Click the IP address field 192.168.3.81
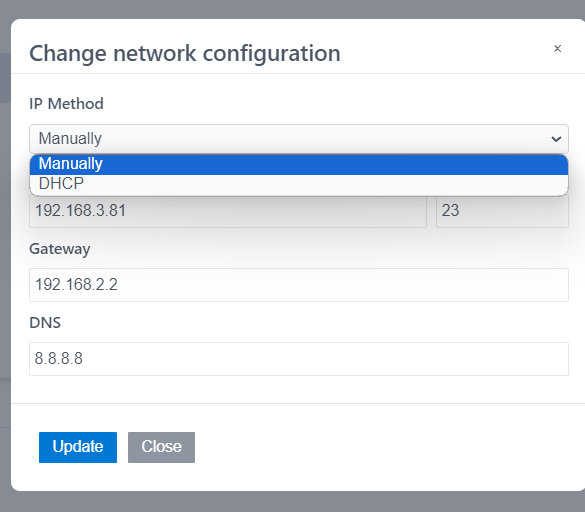 tap(228, 210)
